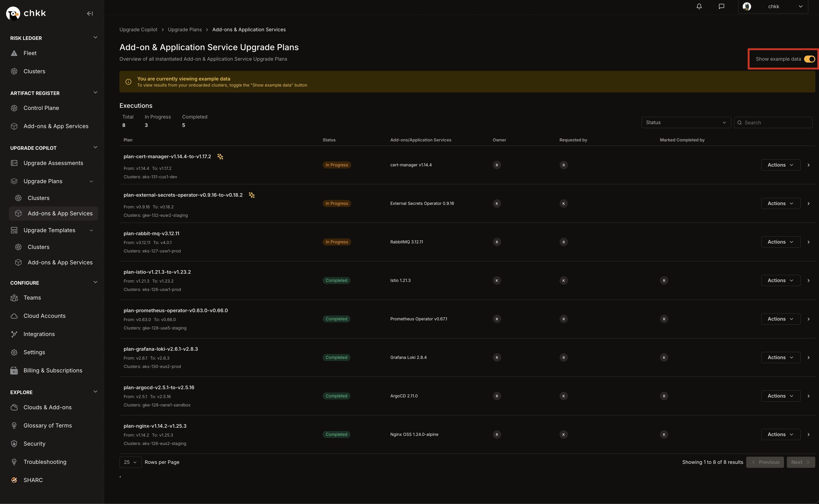The height and width of the screenshot is (504, 819).
Task: Click the chkk logo icon
Action: pos(13,13)
